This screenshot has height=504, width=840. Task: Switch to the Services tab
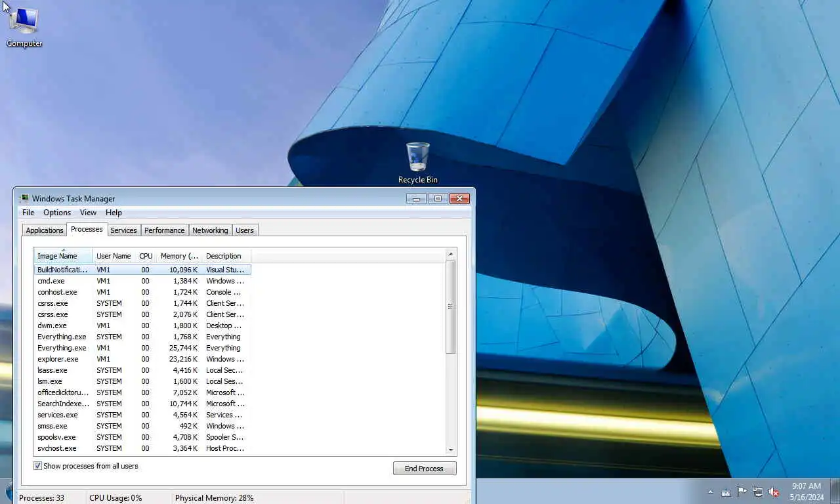pyautogui.click(x=123, y=230)
